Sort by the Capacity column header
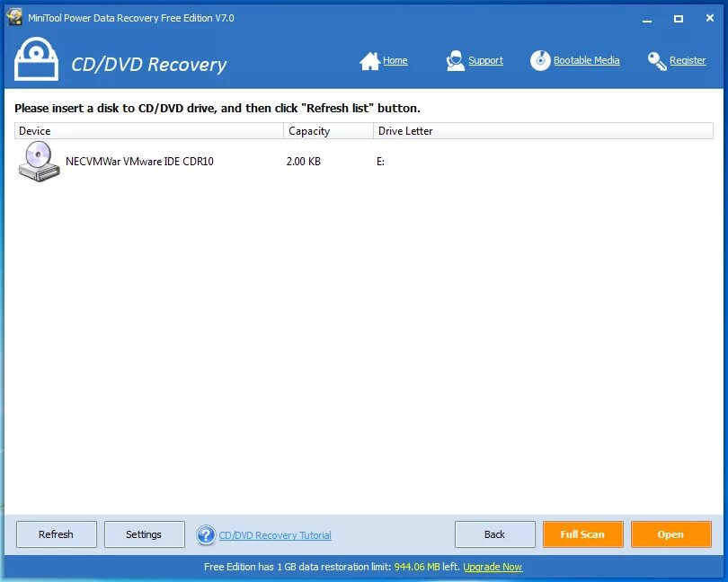Viewport: 728px width, 582px height. click(328, 131)
